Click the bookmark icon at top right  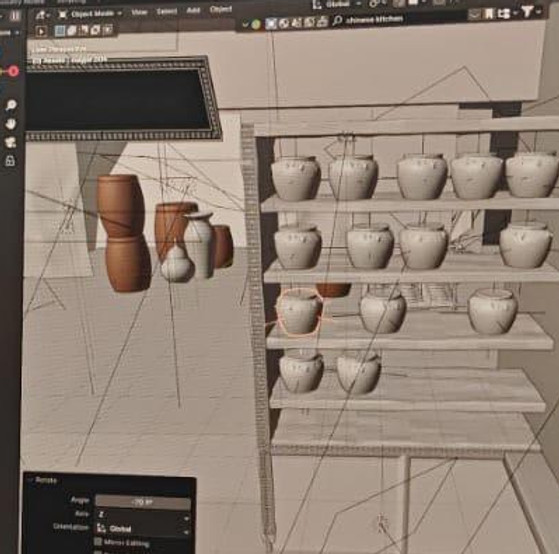coord(489,14)
